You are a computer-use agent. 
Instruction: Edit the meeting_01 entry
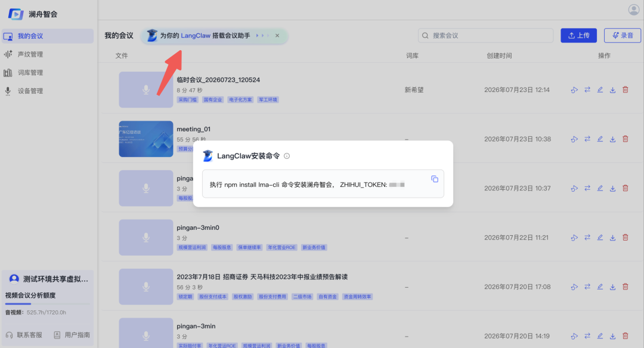600,139
